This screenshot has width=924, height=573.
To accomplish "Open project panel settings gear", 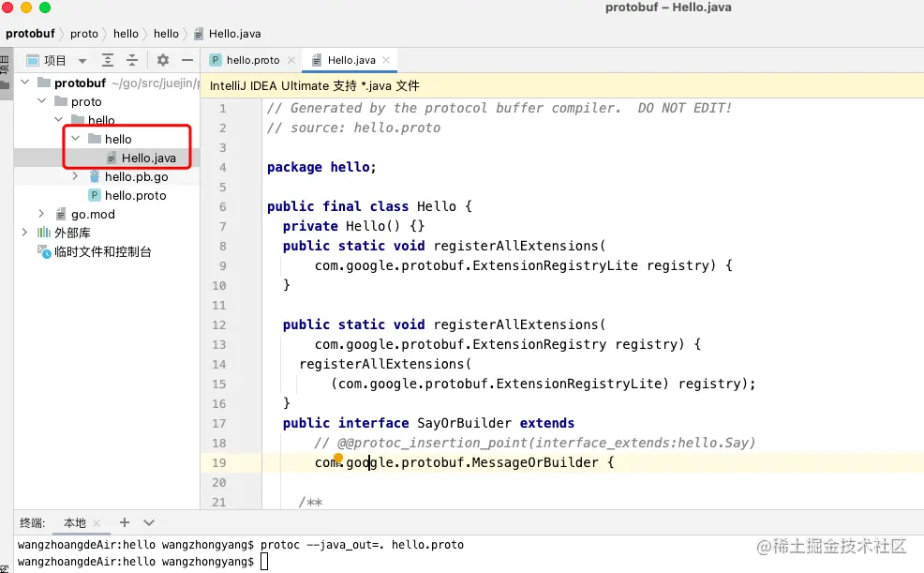I will point(163,60).
